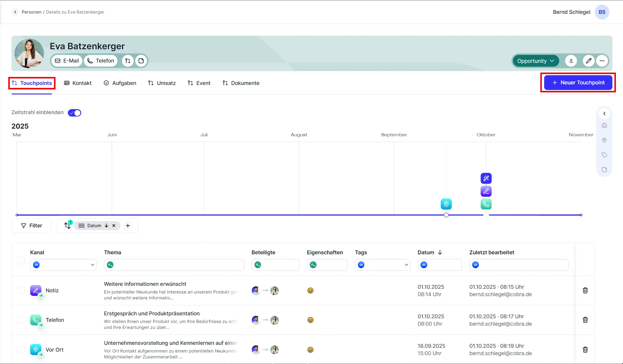Click the tag icon in right sidebar
The width and height of the screenshot is (623, 364).
[604, 155]
